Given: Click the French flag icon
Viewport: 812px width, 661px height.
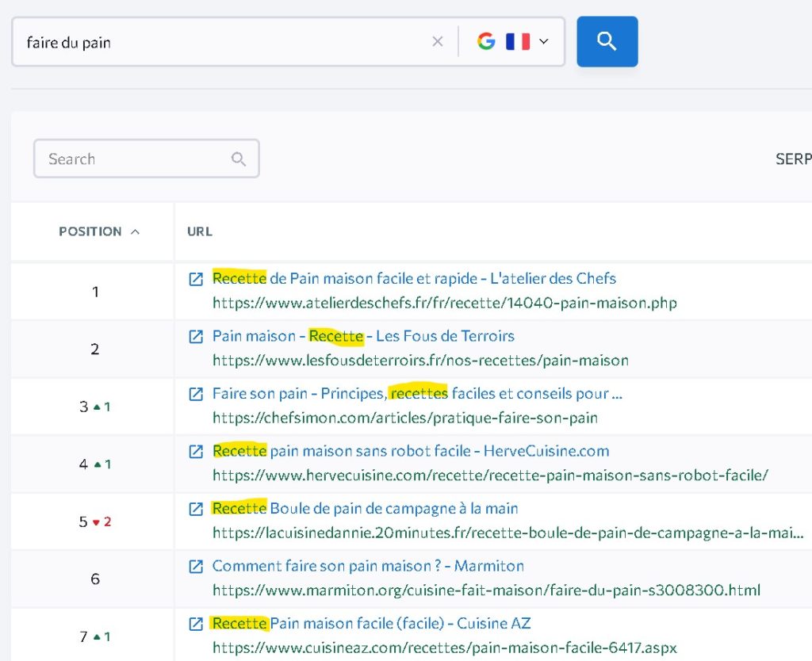Looking at the screenshot, I should pyautogui.click(x=518, y=41).
